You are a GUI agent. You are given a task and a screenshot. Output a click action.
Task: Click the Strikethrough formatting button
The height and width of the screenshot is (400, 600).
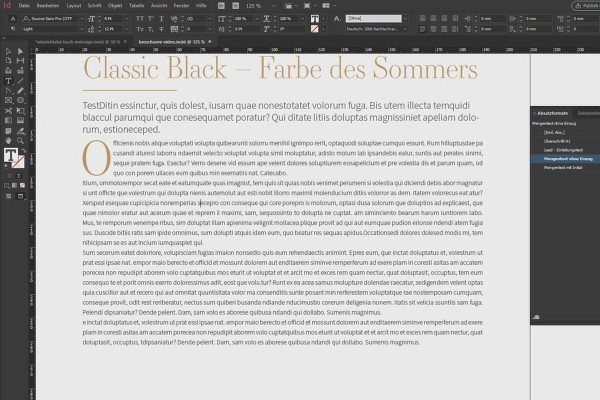(161, 29)
